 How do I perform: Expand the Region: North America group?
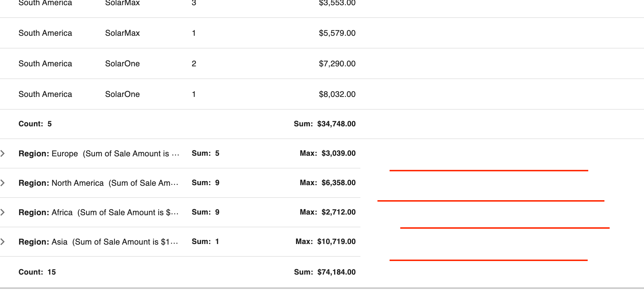tap(4, 183)
